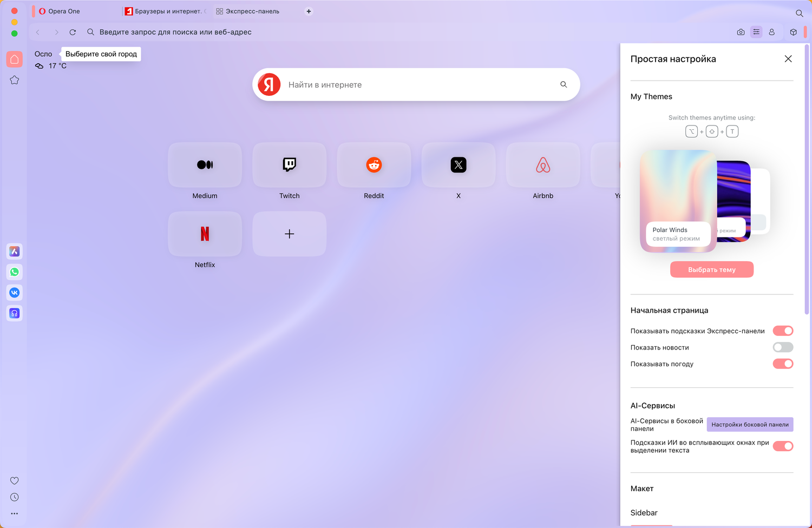Image resolution: width=812 pixels, height=528 pixels.
Task: Click the magnifier in Yandex search box
Action: pyautogui.click(x=564, y=84)
